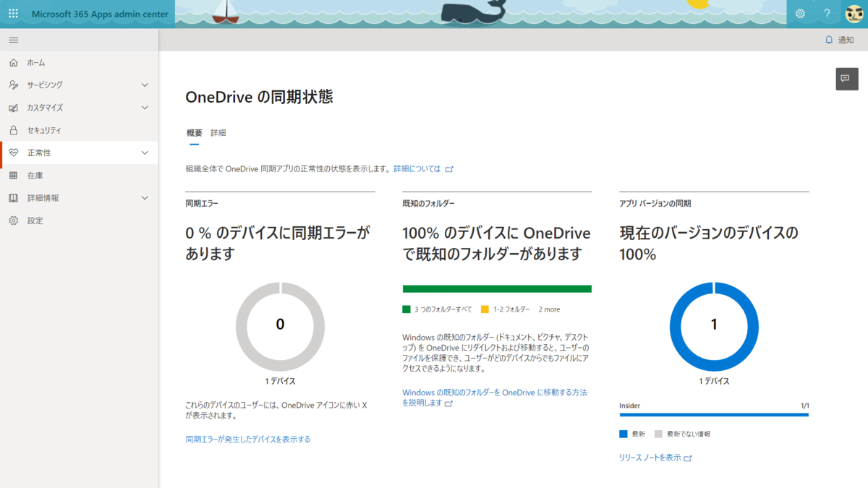Expand the カスタマイズ chevron

point(145,108)
